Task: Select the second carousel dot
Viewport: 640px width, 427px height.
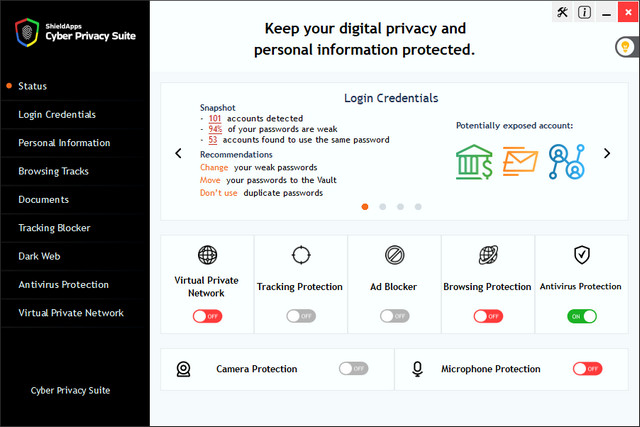Action: coord(382,207)
